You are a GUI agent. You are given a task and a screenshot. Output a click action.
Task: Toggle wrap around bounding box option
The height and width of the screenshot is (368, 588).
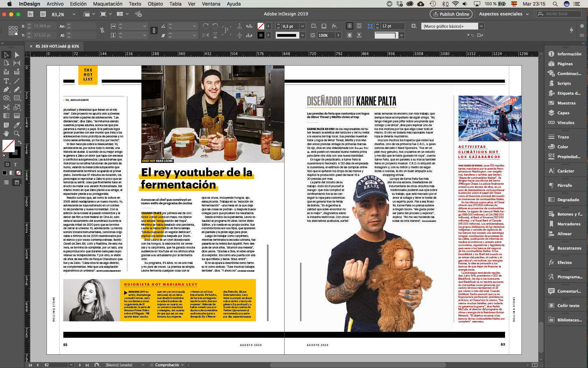tap(359, 26)
